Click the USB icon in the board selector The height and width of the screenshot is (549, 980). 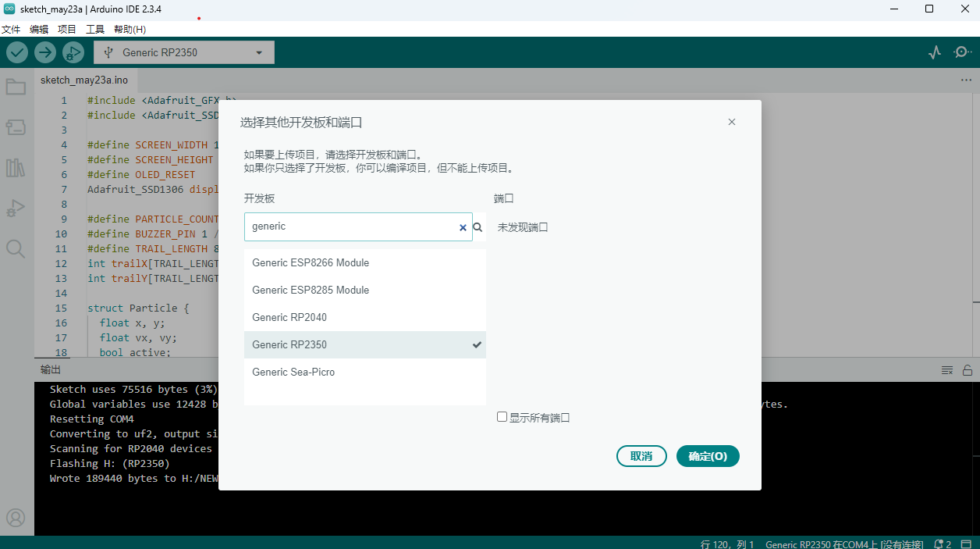[x=108, y=52]
